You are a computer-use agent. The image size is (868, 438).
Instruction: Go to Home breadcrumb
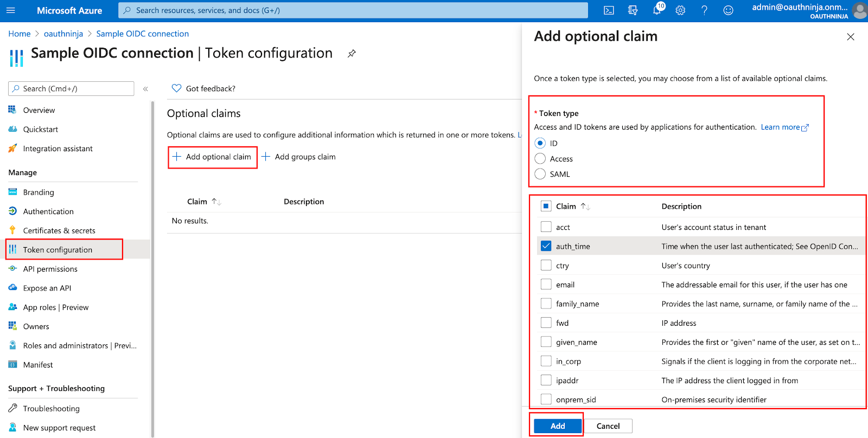tap(20, 34)
